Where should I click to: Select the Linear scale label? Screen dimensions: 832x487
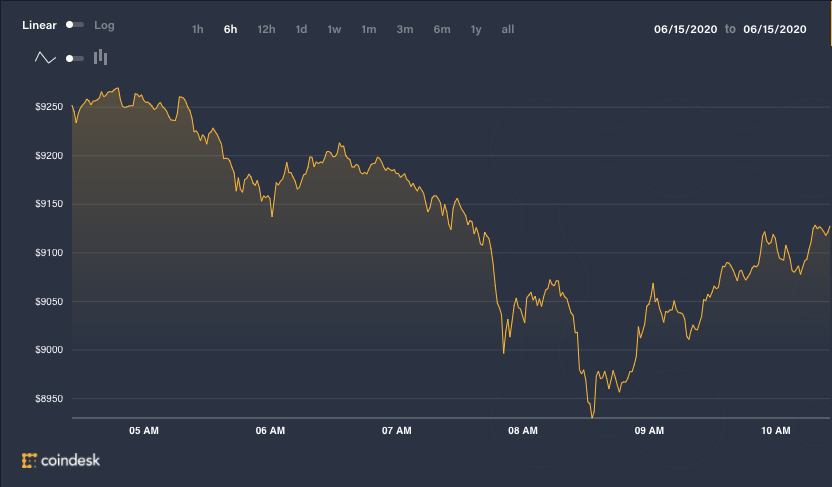tap(39, 25)
